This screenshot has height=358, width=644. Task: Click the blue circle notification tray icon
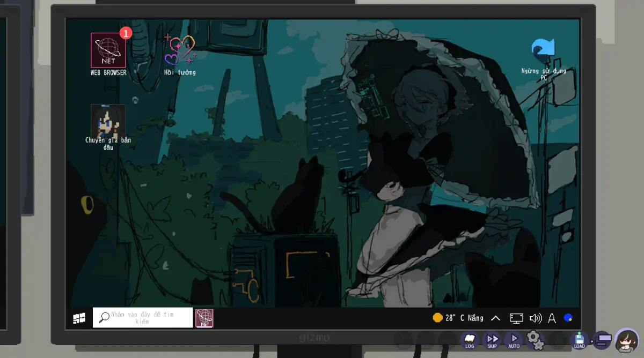(x=568, y=318)
